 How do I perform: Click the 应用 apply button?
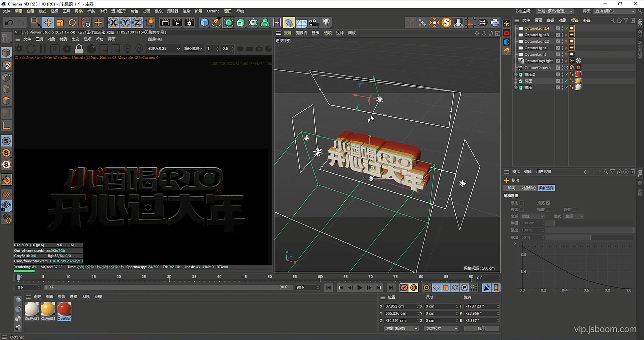[x=481, y=328]
